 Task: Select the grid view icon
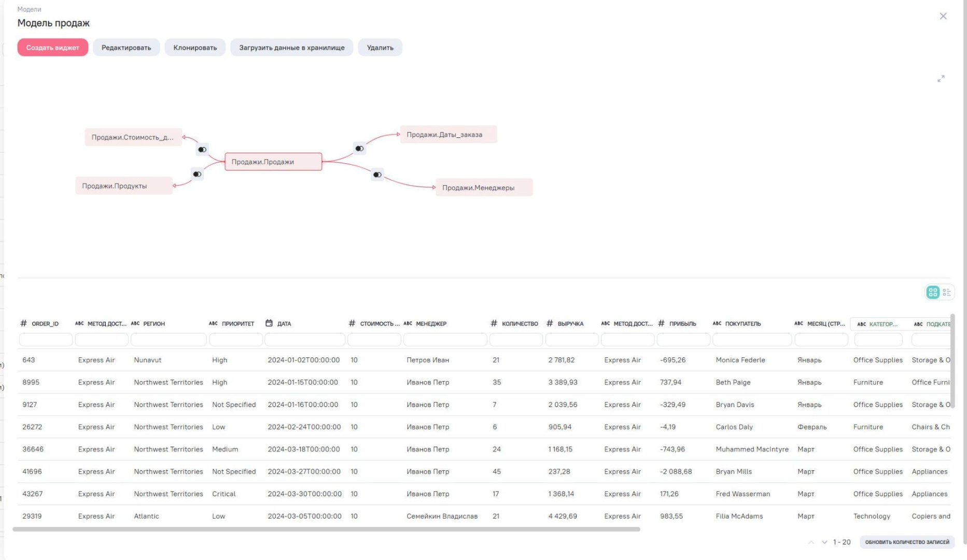933,292
